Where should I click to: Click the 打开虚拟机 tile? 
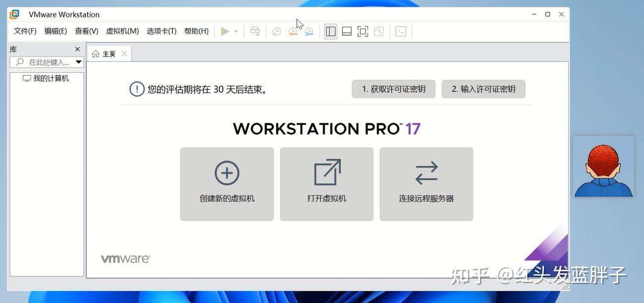326,184
